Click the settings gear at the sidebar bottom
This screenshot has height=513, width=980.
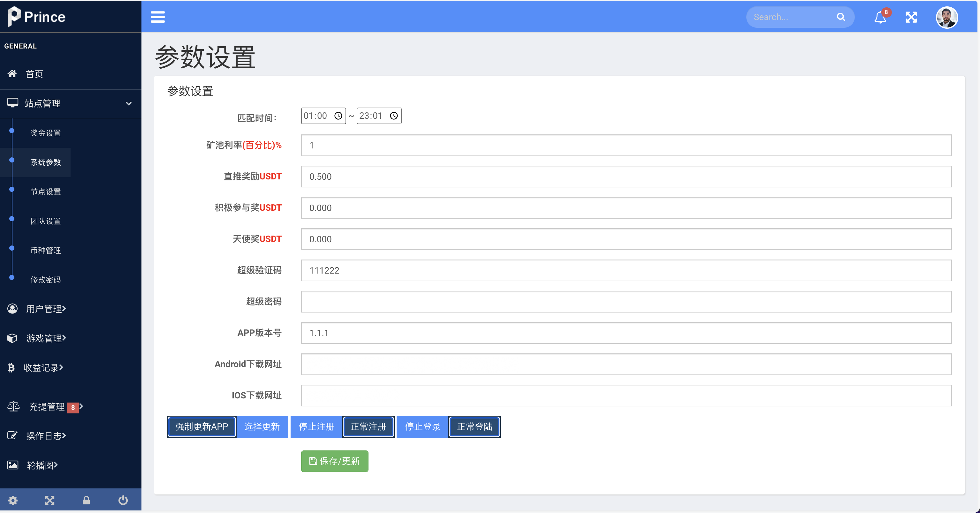pyautogui.click(x=13, y=500)
